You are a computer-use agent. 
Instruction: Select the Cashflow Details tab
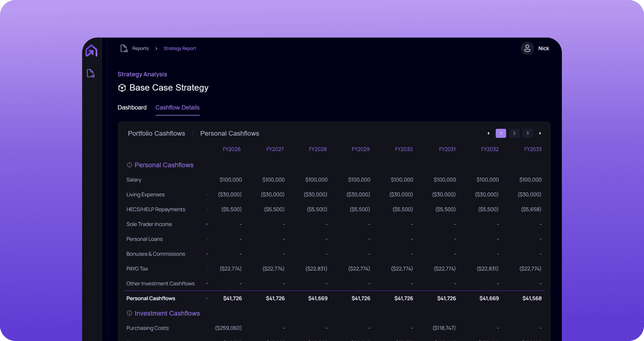point(177,108)
